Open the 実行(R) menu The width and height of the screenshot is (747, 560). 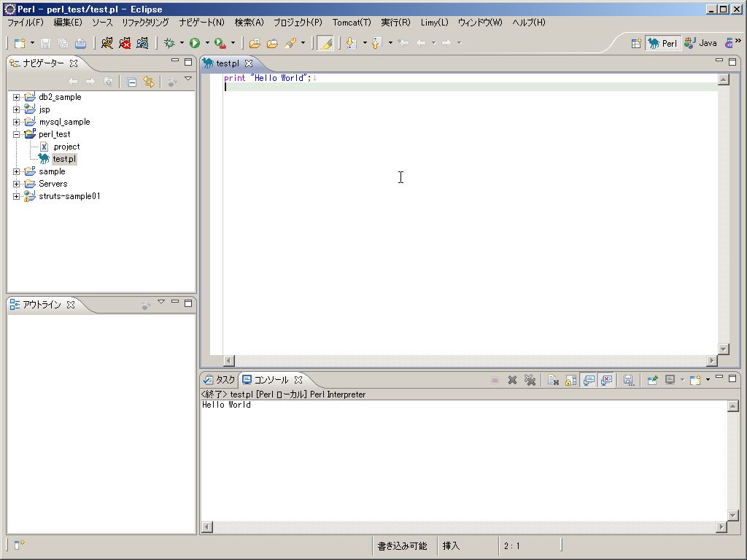(395, 23)
